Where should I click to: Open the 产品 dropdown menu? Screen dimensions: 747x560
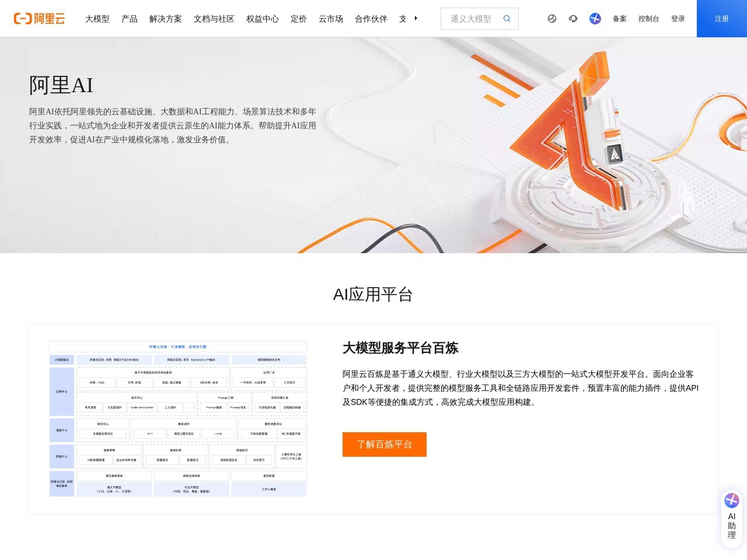[130, 18]
